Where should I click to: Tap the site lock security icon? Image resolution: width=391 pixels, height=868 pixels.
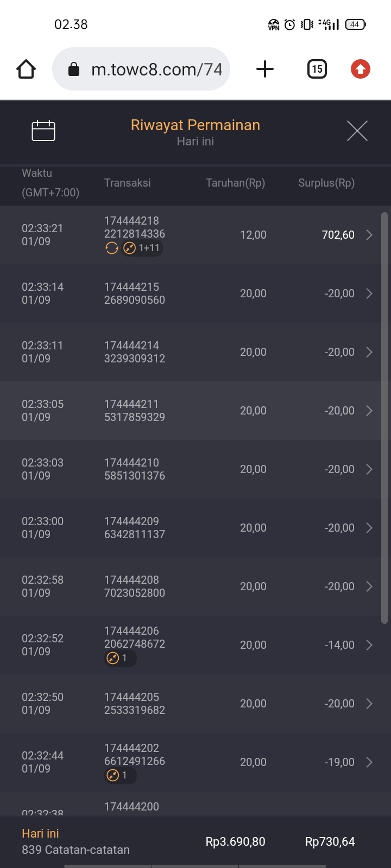pyautogui.click(x=74, y=69)
